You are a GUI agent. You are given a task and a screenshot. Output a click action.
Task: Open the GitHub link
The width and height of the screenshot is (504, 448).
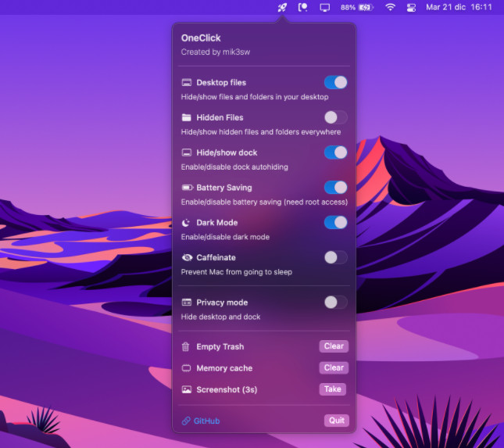point(206,421)
